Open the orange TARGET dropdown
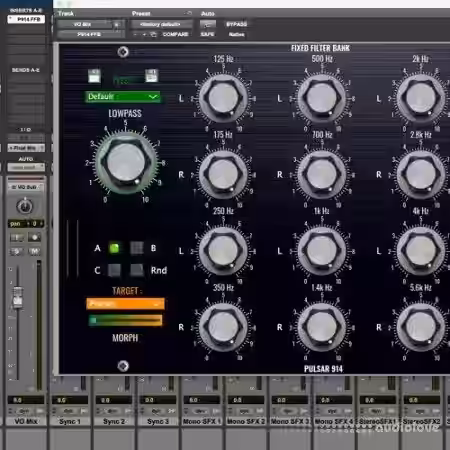450x450 pixels. pos(125,304)
